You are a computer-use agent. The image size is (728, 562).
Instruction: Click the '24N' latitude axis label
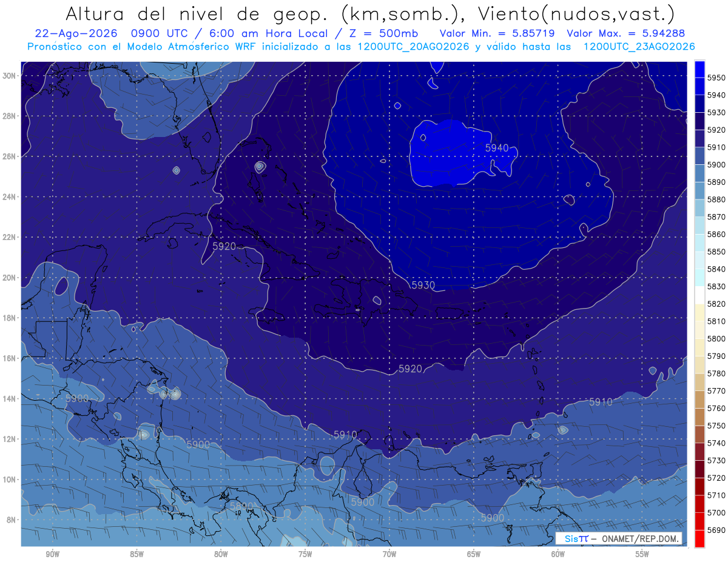coord(9,197)
